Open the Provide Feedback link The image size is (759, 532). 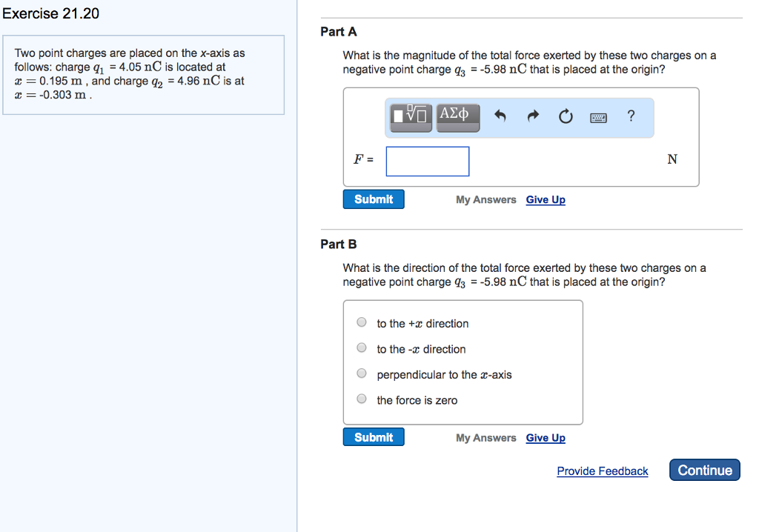click(602, 471)
